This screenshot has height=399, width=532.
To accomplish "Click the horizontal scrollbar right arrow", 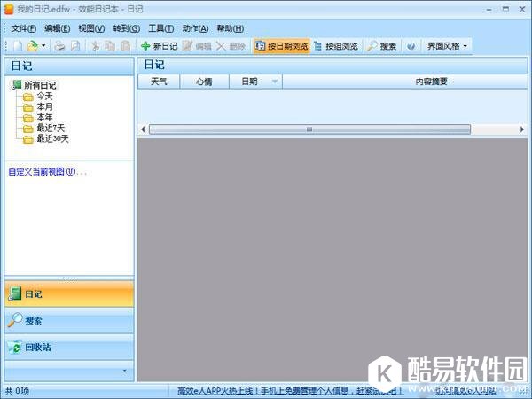I will click(522, 129).
